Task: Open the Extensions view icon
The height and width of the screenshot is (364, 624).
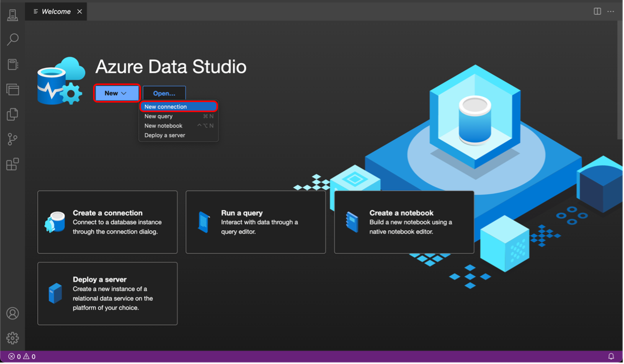Action: (13, 164)
